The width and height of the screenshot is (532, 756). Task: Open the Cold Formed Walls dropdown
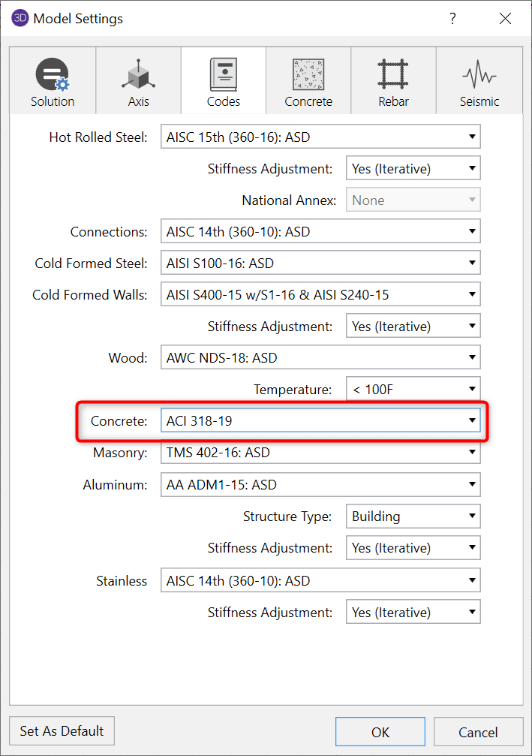pyautogui.click(x=320, y=295)
